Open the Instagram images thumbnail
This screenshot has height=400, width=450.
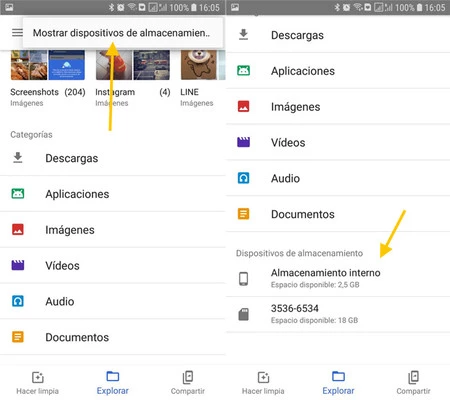[x=133, y=65]
